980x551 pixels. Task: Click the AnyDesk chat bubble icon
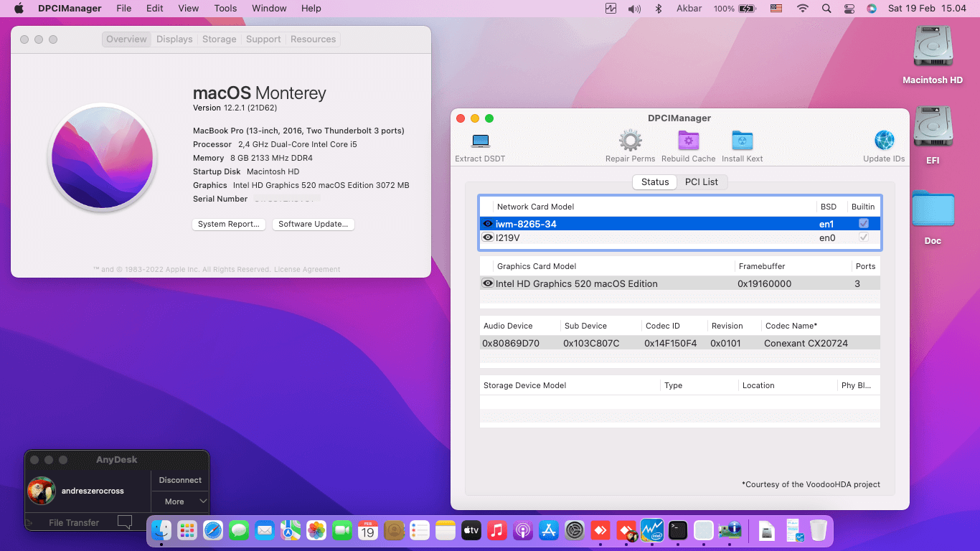124,522
